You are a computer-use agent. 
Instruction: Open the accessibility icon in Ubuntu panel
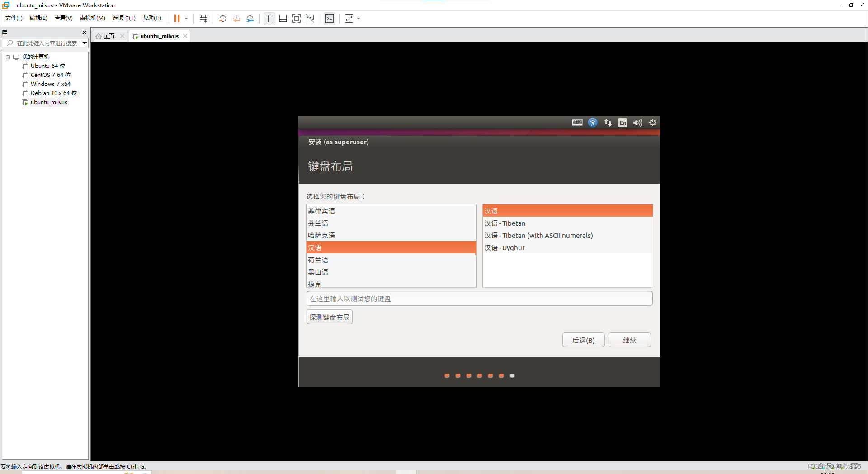[593, 123]
